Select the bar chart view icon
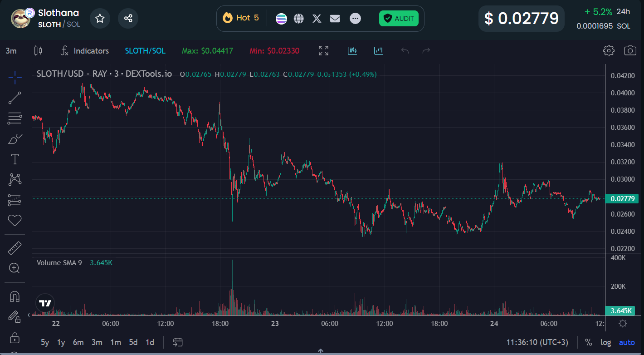Image resolution: width=644 pixels, height=355 pixels. 379,51
